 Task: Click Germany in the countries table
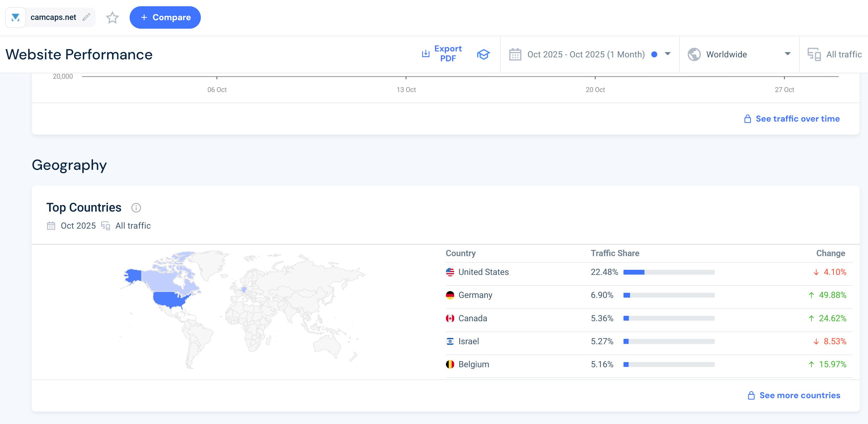(x=475, y=295)
